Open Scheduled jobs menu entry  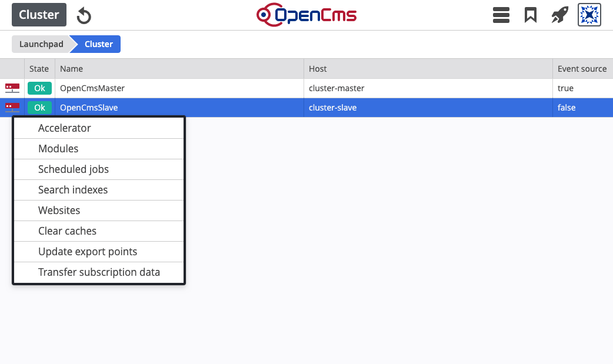(x=98, y=169)
